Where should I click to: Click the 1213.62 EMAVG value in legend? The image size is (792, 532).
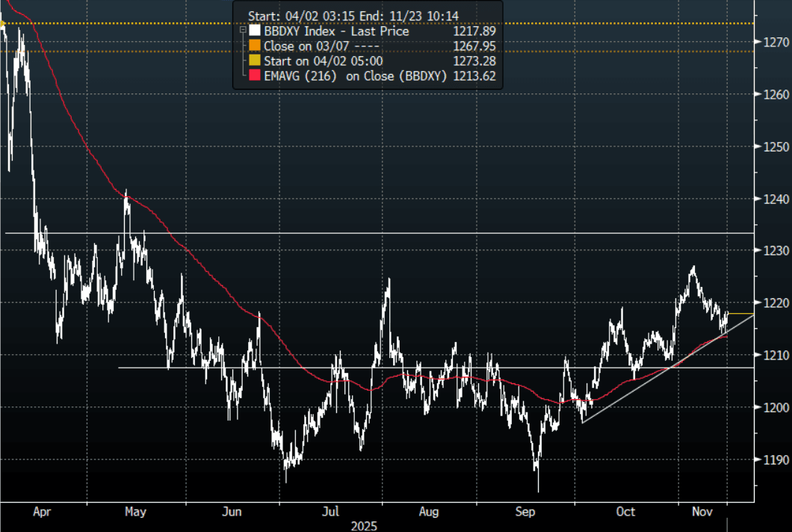[x=474, y=76]
